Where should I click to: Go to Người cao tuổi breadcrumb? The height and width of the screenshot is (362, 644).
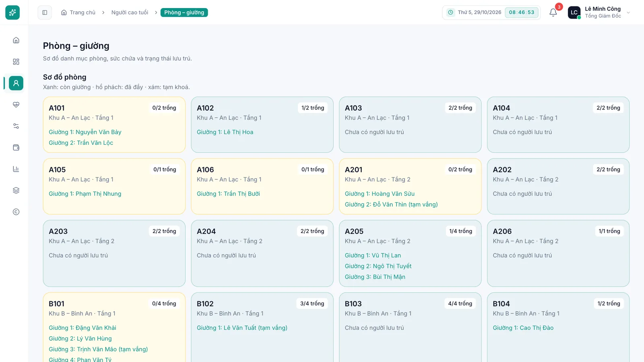[x=130, y=12]
